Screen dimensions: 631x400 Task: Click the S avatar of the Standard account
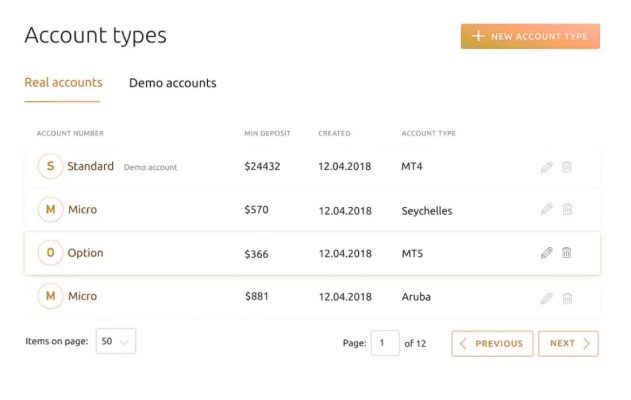(50, 167)
